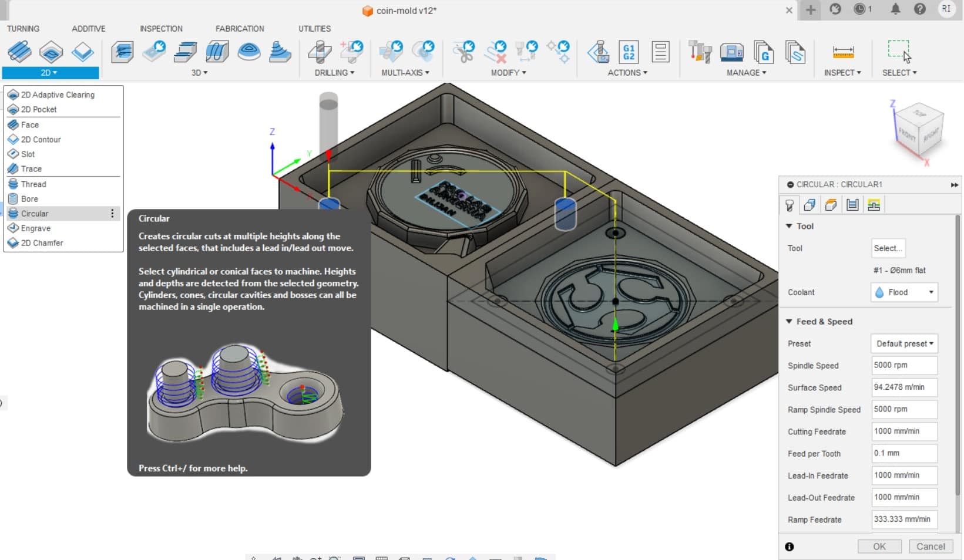The height and width of the screenshot is (560, 964).
Task: Expand the 3D toolbar dropdown menu
Action: click(x=199, y=73)
